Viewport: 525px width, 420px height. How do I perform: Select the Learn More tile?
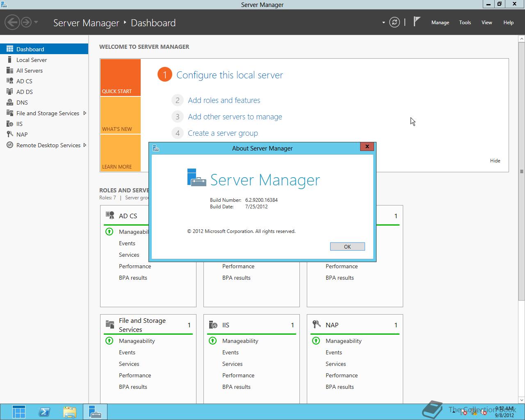click(121, 153)
